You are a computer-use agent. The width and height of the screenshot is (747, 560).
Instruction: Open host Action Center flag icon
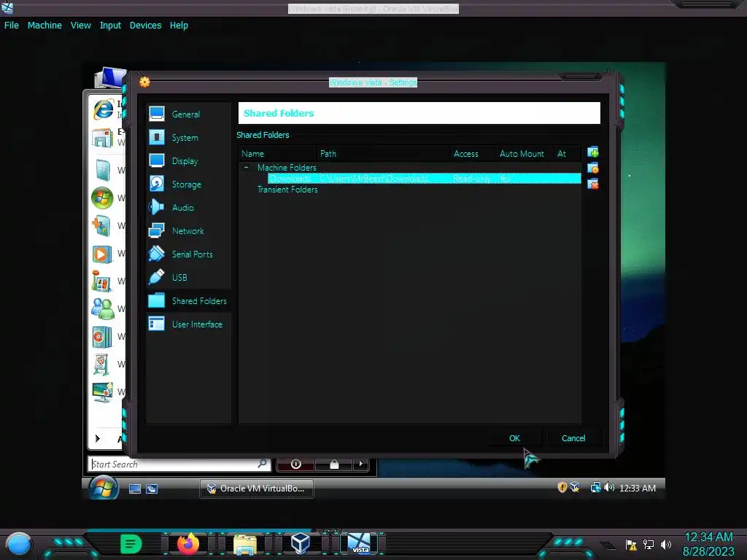click(631, 545)
